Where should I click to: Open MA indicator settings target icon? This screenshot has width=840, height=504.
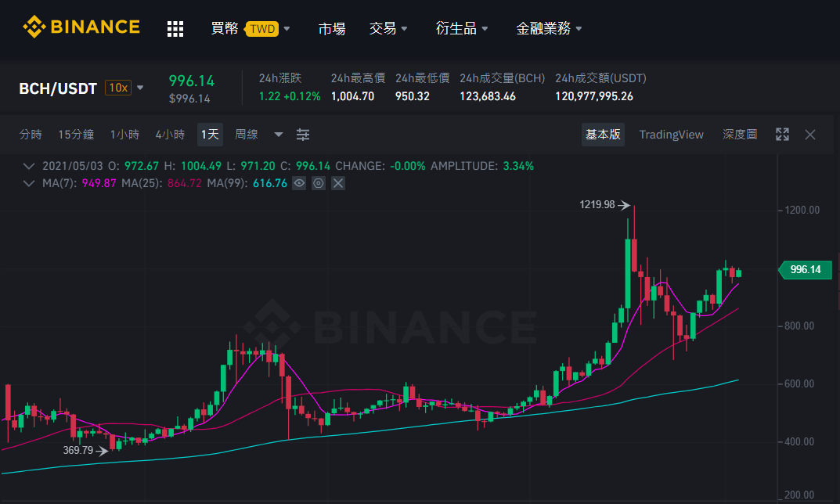[319, 184]
